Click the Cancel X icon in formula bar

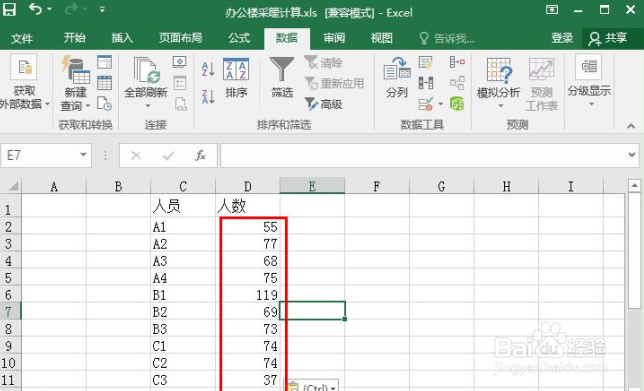136,156
